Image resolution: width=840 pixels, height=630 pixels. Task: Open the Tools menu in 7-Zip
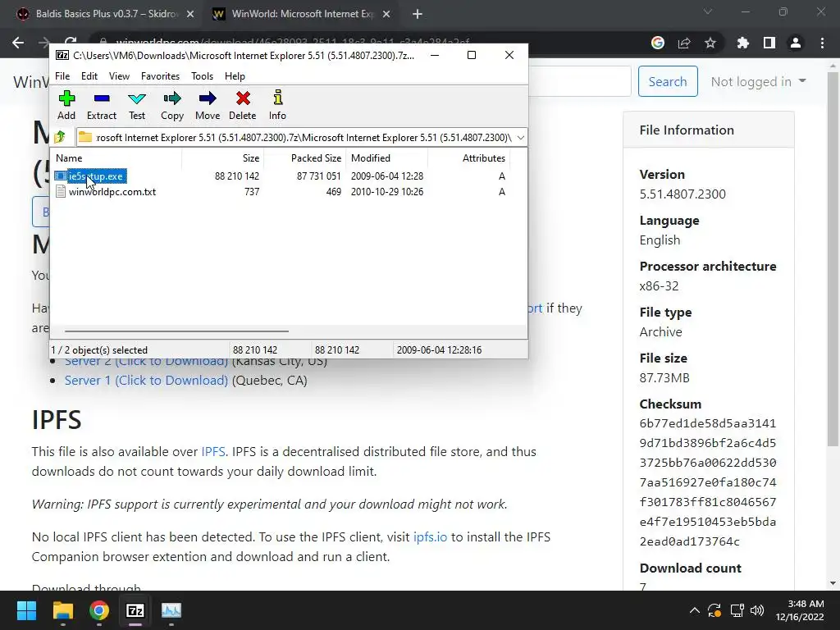click(202, 76)
